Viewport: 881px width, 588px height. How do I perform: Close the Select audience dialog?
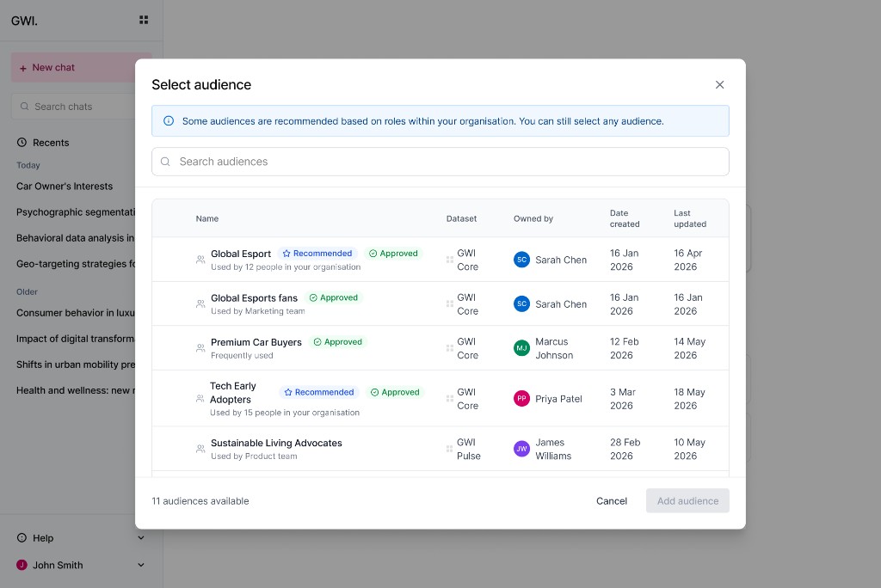[x=719, y=85]
